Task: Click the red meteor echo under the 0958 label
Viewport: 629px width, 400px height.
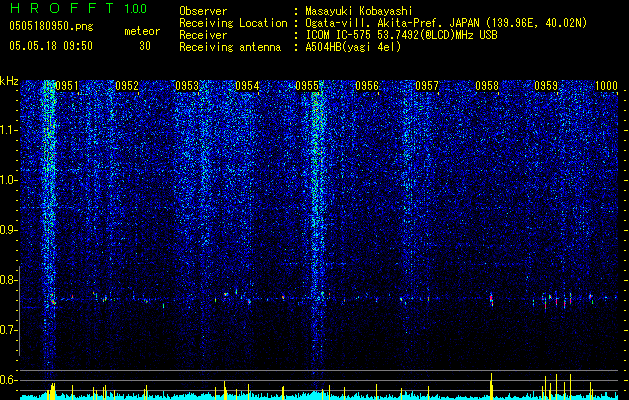Action: pos(491,300)
